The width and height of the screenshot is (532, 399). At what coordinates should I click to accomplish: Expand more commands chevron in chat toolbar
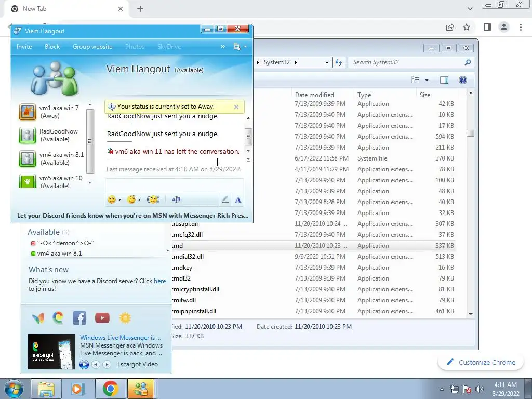tap(222, 46)
